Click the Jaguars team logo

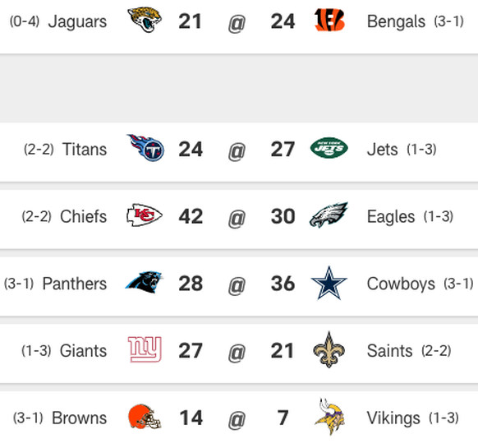[x=145, y=21]
